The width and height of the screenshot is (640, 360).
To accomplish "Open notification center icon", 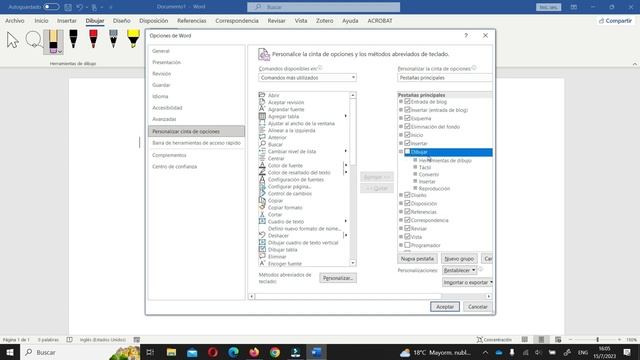I will [627, 352].
